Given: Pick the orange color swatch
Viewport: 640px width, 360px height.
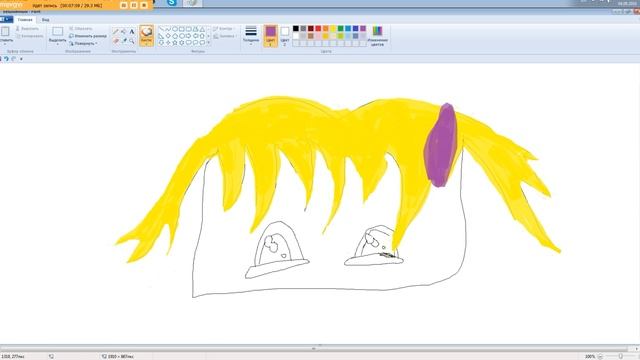Looking at the screenshot, I should [x=326, y=29].
